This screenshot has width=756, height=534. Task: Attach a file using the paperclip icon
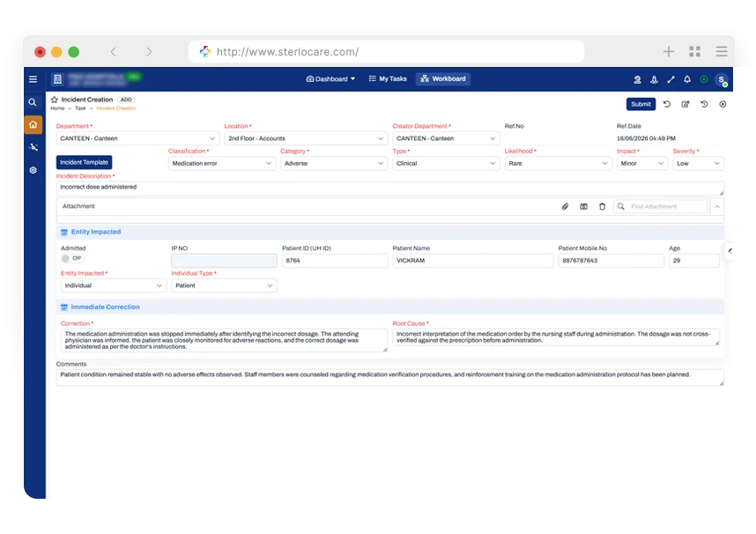point(565,206)
